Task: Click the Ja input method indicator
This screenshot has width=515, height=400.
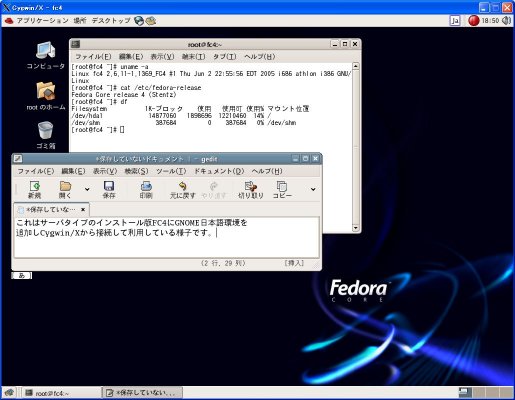Action: click(455, 21)
